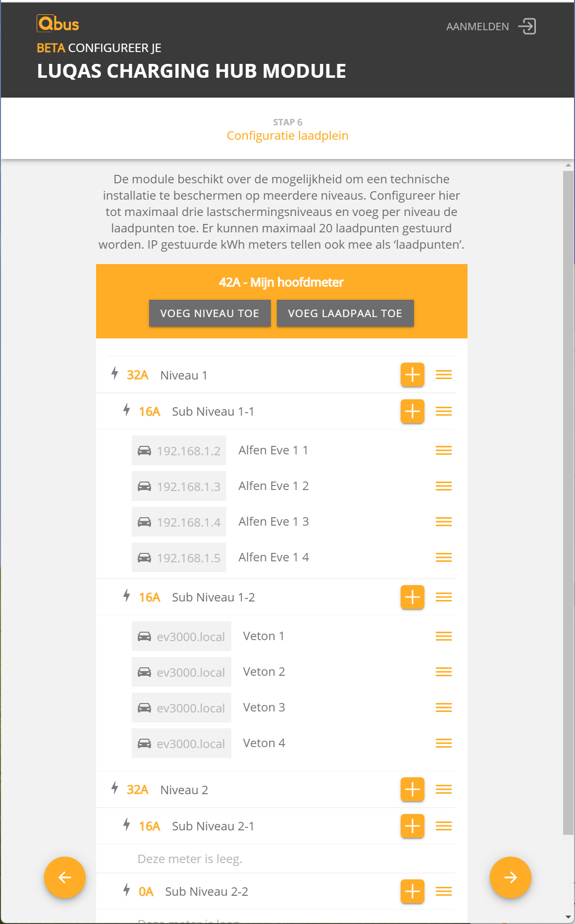Go to next step with right arrow
The image size is (575, 924).
click(x=511, y=877)
